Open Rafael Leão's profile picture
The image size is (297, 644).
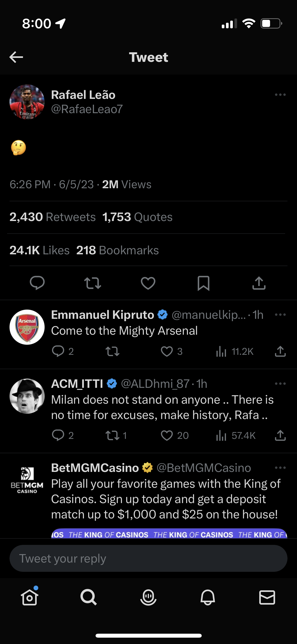pos(27,102)
